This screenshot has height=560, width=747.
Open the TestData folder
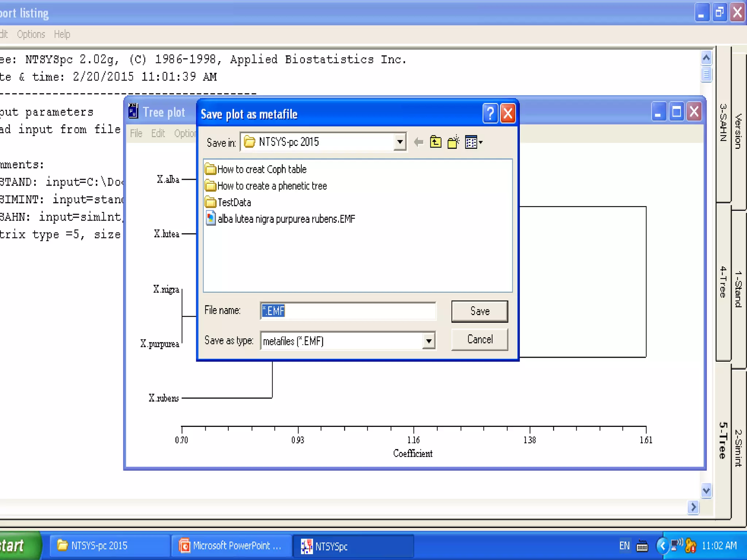233,202
